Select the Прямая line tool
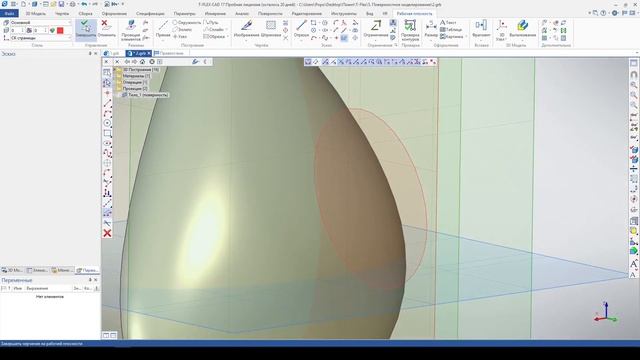 (163, 29)
